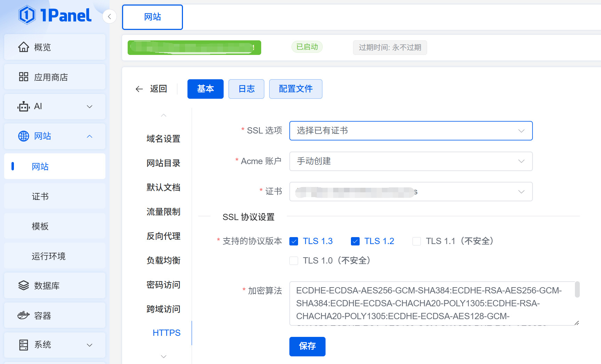This screenshot has height=364, width=601.
Task: Open 证书 in the sidebar
Action: tap(55, 196)
